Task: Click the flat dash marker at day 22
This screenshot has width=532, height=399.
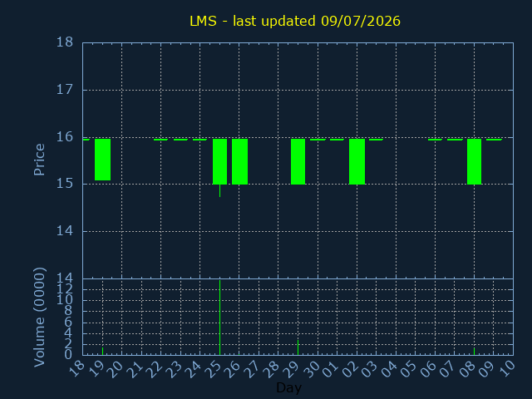Action: pos(160,140)
